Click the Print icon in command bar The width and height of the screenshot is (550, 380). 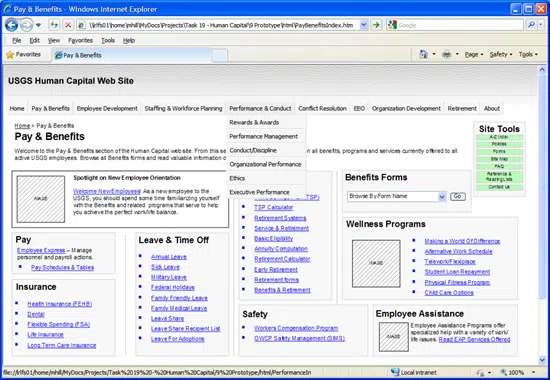point(447,54)
